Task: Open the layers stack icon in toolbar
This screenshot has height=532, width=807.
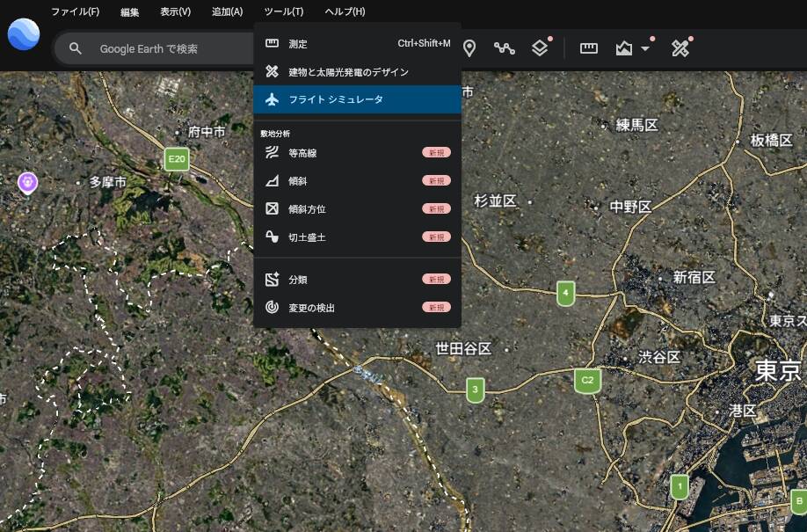Action: tap(540, 48)
